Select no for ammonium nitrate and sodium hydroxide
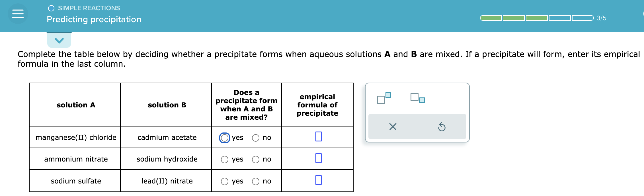 255,159
